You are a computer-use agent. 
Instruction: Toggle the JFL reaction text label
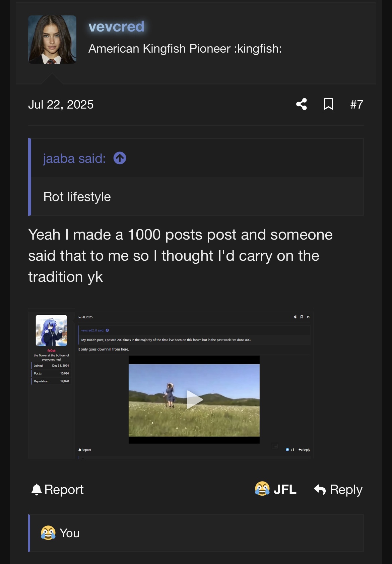[285, 490]
